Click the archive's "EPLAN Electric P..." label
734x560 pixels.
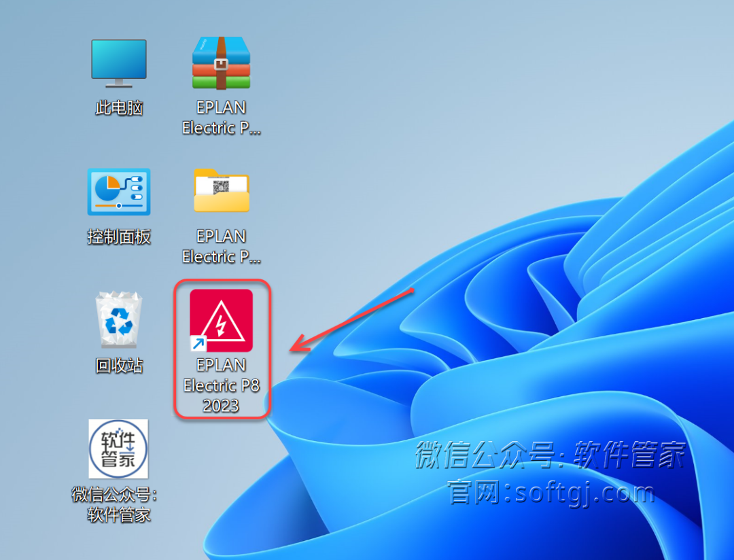pyautogui.click(x=221, y=118)
